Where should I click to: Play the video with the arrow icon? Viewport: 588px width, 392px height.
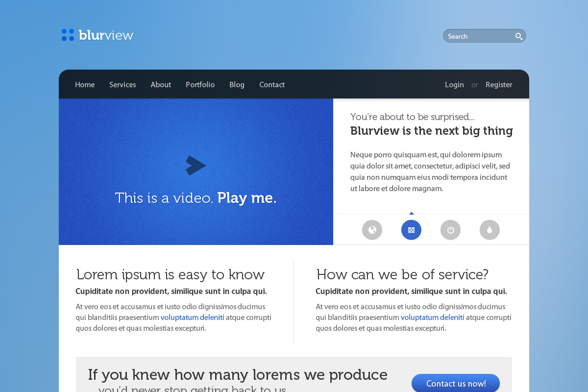pyautogui.click(x=196, y=166)
